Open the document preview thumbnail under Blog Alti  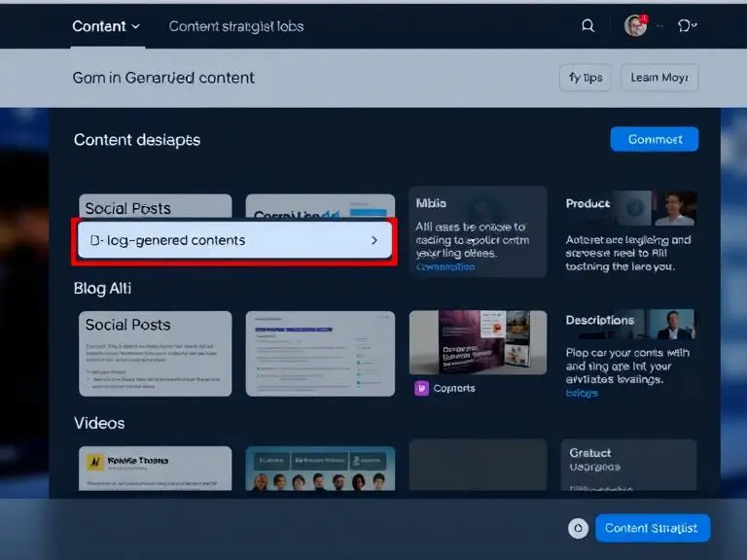click(320, 354)
